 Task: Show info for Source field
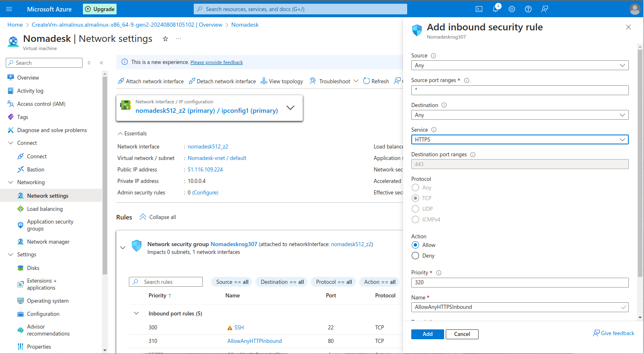[433, 56]
